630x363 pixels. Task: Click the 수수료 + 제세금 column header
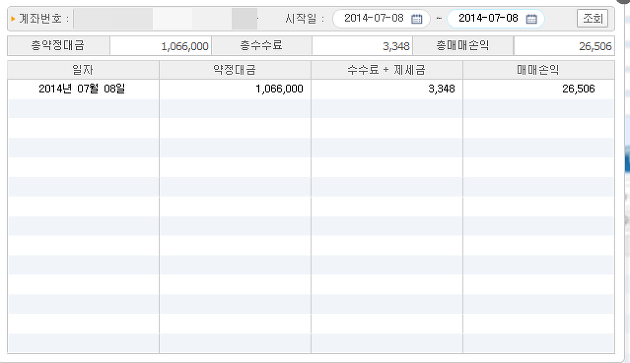[x=387, y=70]
